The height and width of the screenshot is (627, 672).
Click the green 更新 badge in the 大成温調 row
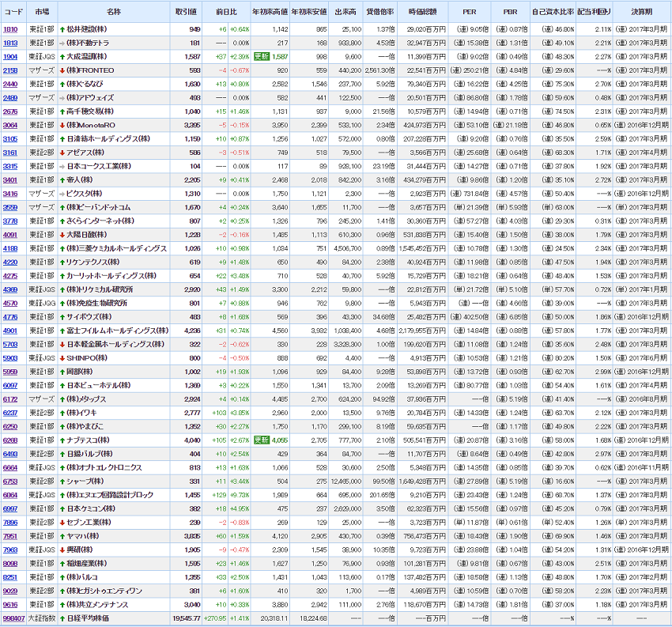262,57
